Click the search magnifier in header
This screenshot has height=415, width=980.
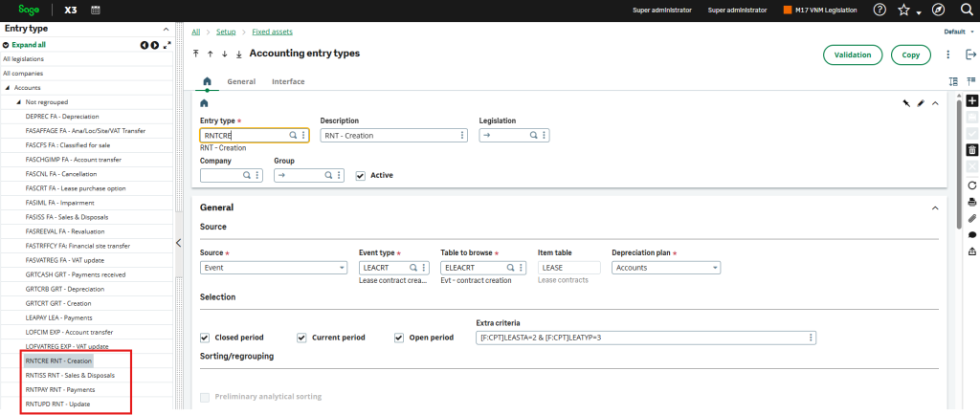966,10
